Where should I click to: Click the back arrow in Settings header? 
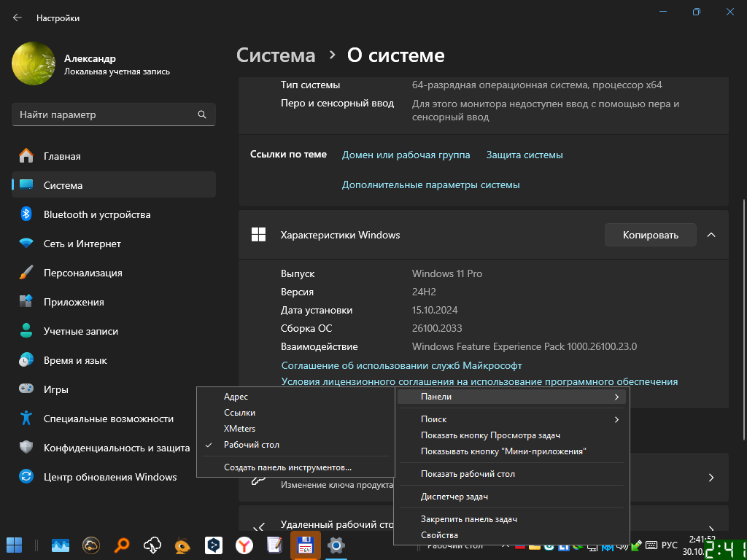tap(18, 17)
